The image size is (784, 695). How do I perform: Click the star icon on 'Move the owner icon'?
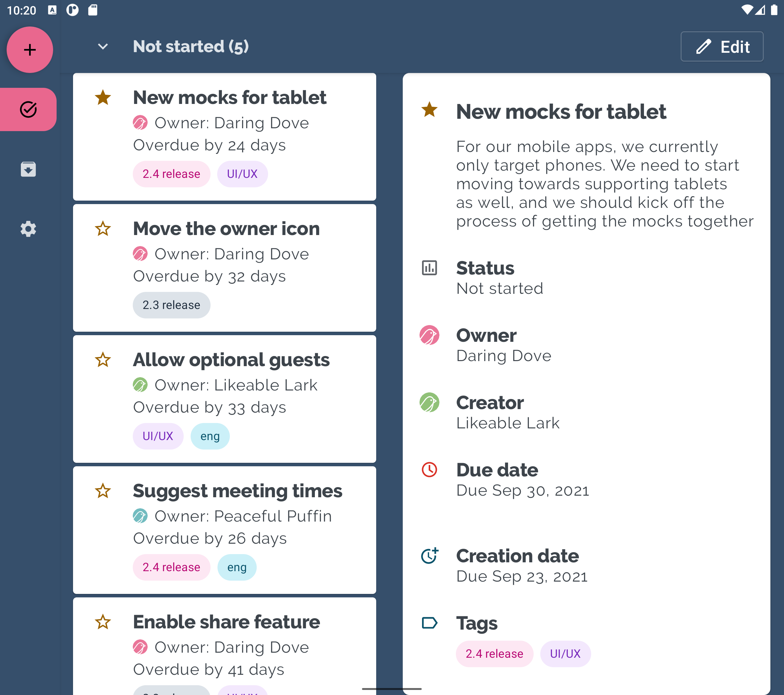click(x=103, y=227)
